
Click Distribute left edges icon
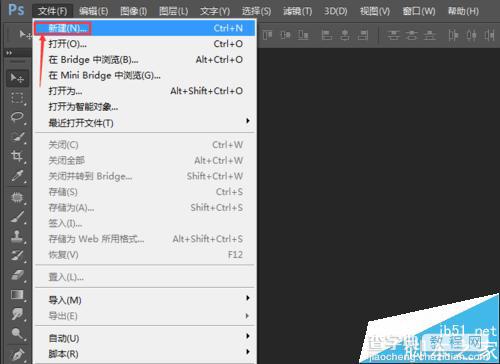[x=454, y=35]
